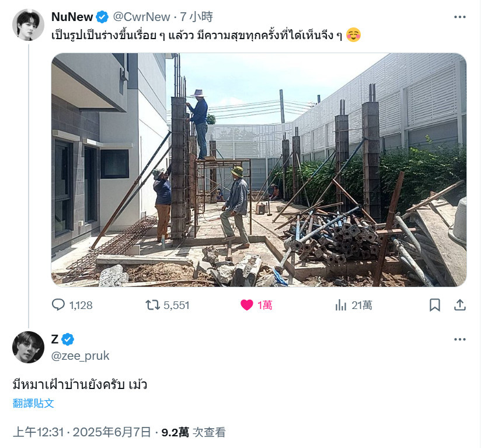Image resolution: width=484 pixels, height=448 pixels.
Task: Open Z's profile avatar
Action: click(28, 347)
